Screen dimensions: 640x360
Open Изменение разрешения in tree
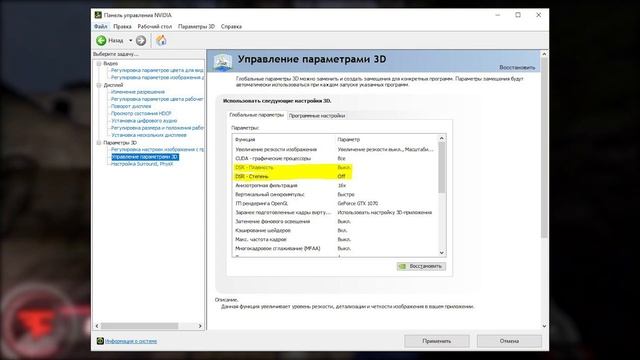(138, 92)
